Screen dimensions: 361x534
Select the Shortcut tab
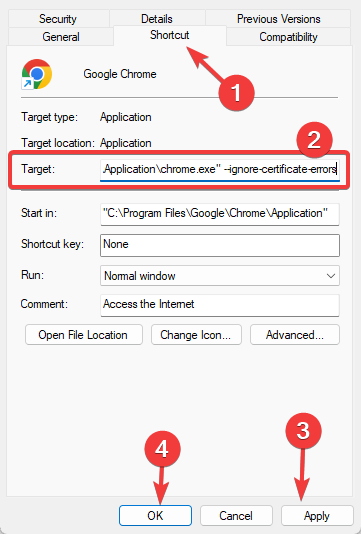tap(170, 35)
